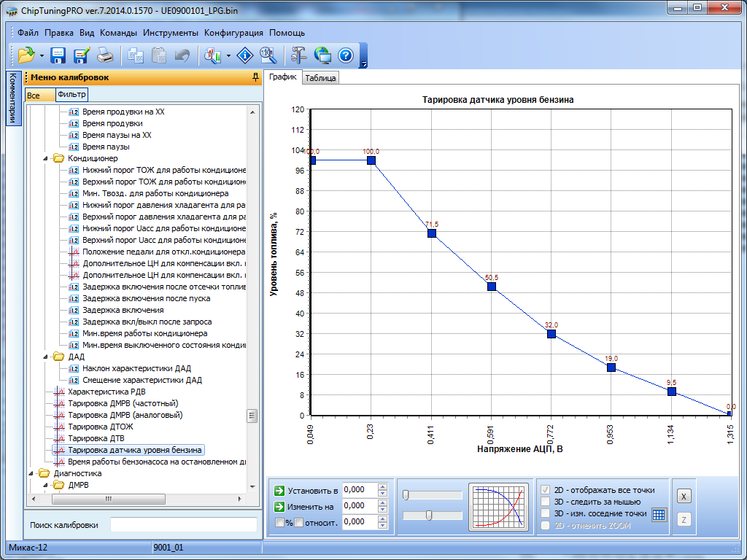747x560 pixels.
Task: Toggle '3D - изм. соседние точки' checkbox
Action: coord(545,513)
